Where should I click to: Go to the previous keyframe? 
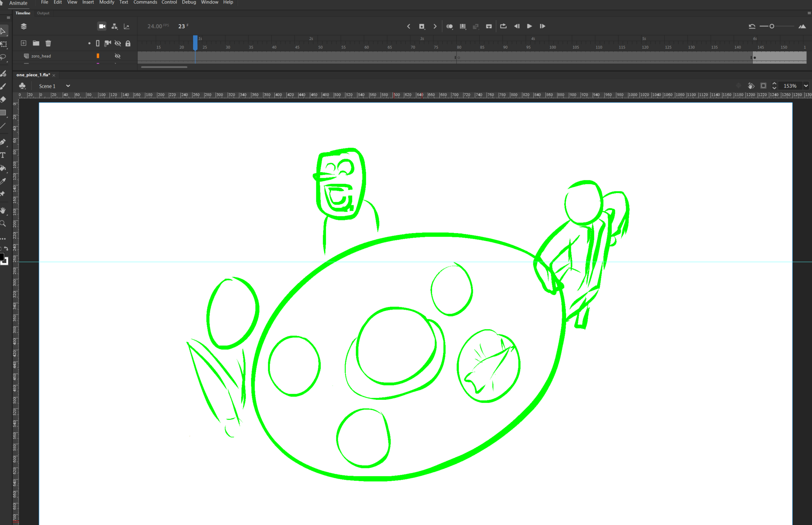pos(409,26)
